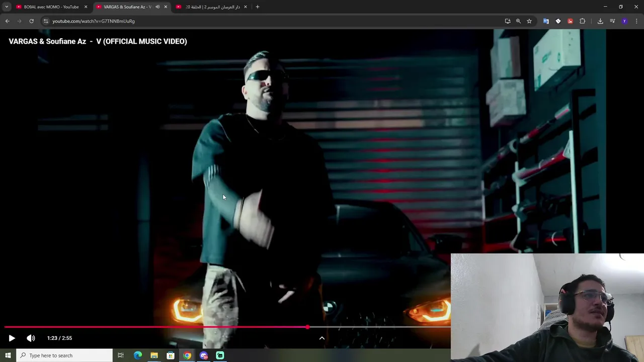The image size is (644, 362).
Task: Open Chrome three-dot menu
Action: pyautogui.click(x=636, y=21)
